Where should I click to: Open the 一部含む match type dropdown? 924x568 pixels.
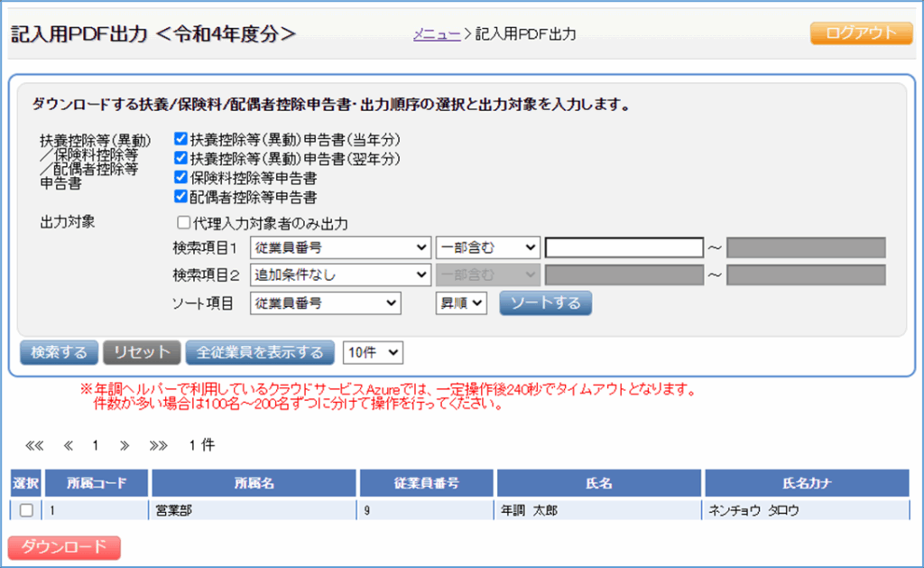click(487, 247)
